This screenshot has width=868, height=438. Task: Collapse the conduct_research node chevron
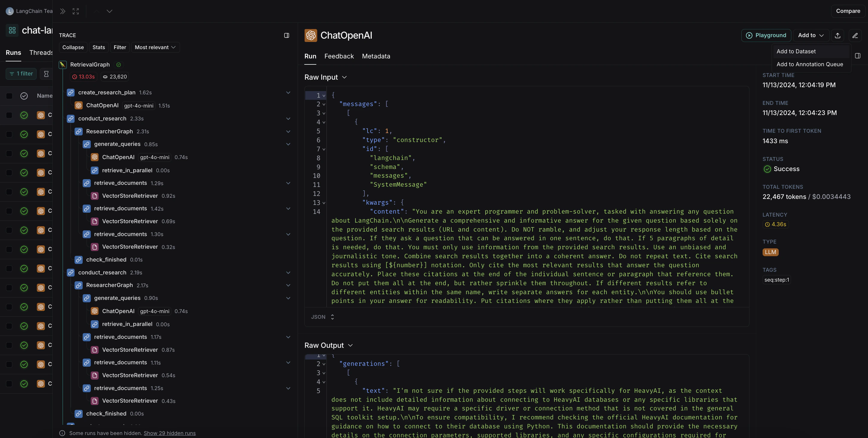coord(288,119)
